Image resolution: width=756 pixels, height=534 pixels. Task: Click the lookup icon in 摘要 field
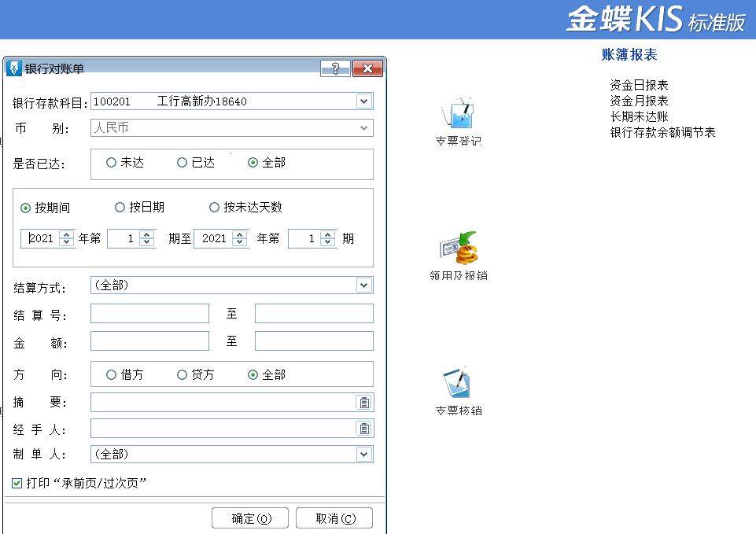point(364,403)
